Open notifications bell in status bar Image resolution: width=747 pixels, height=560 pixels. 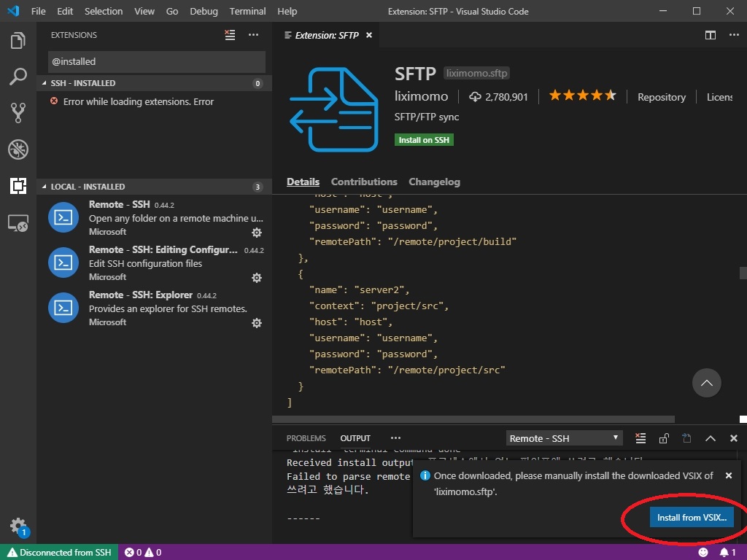click(727, 553)
